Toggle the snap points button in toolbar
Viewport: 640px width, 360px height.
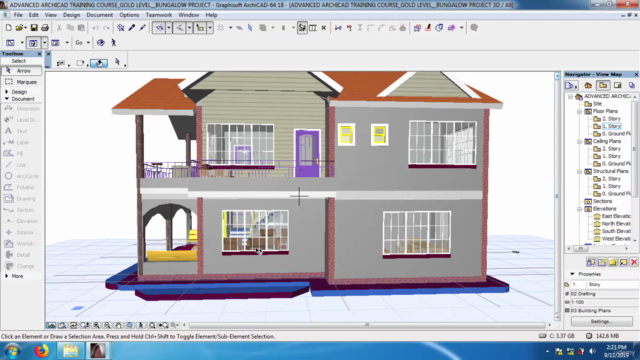click(179, 28)
